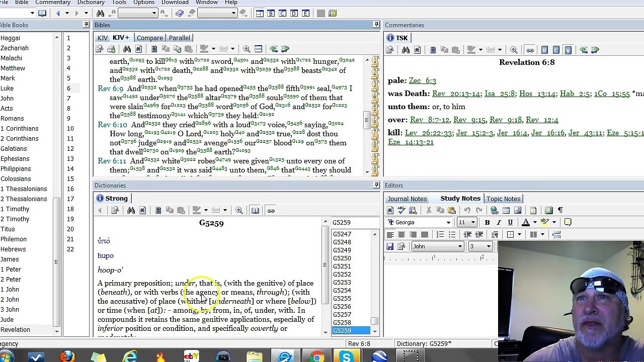Image resolution: width=644 pixels, height=362 pixels.
Task: Insert hyperlink in the Study Notes editor
Action: (x=495, y=210)
